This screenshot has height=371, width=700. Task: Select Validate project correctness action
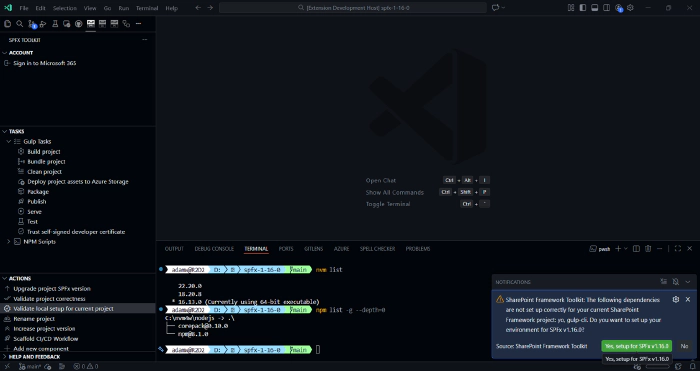click(49, 299)
